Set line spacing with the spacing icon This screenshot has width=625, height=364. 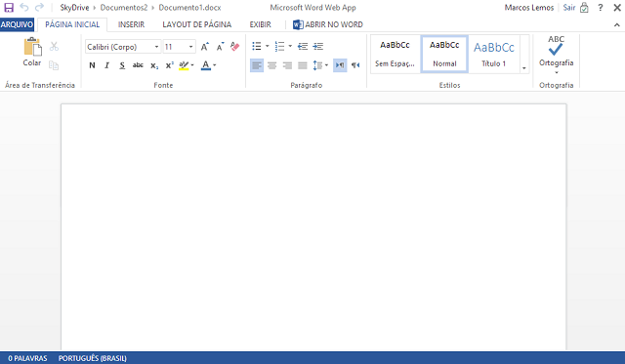click(317, 65)
